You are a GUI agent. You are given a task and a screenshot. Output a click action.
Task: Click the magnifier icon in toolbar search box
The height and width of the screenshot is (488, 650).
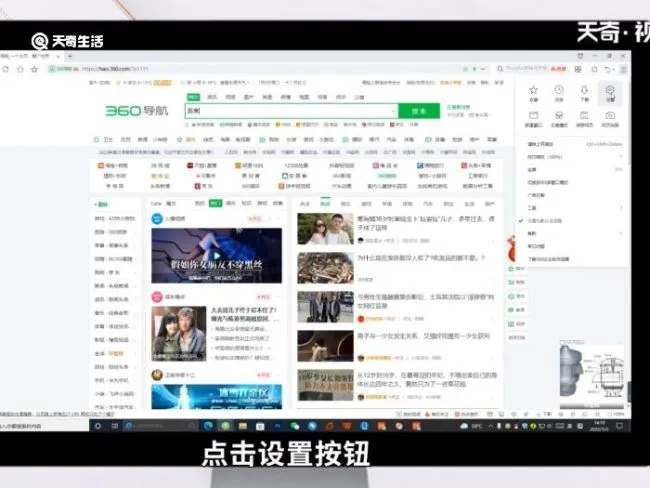[x=500, y=69]
